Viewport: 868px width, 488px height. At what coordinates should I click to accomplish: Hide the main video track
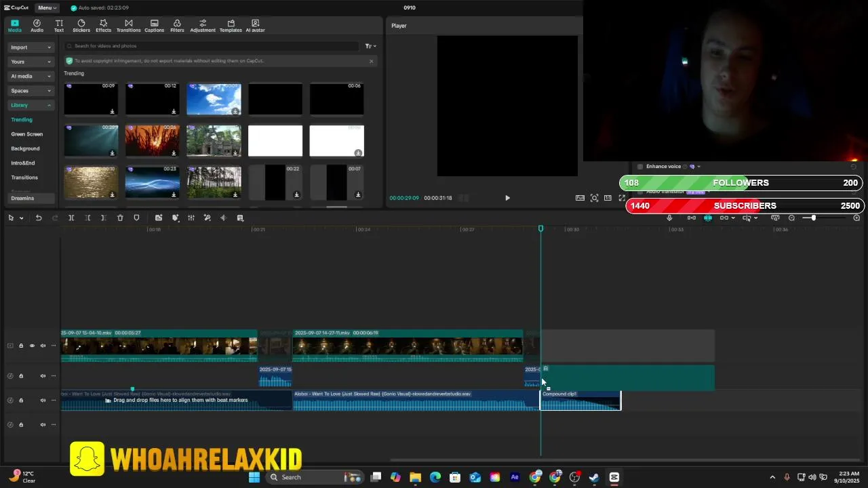click(32, 346)
